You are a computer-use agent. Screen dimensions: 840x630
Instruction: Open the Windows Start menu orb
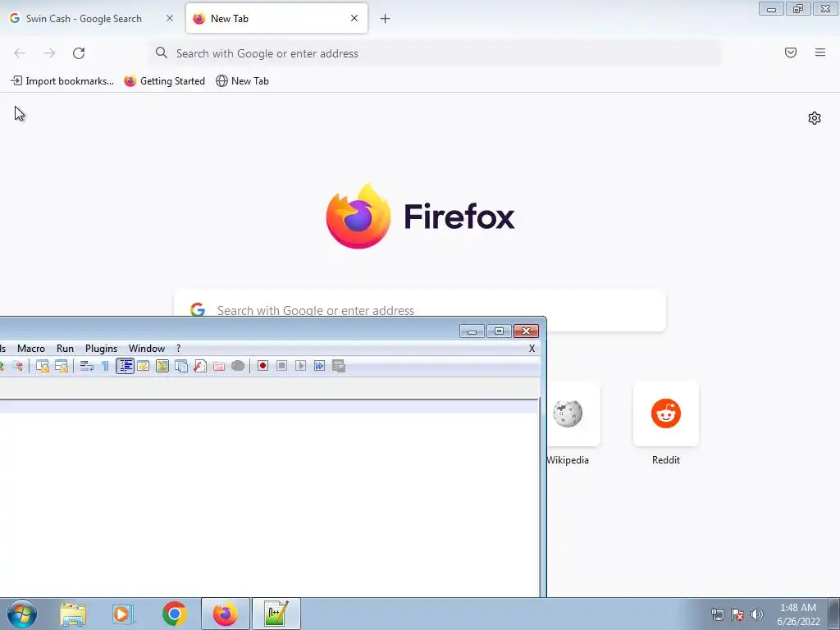click(22, 614)
